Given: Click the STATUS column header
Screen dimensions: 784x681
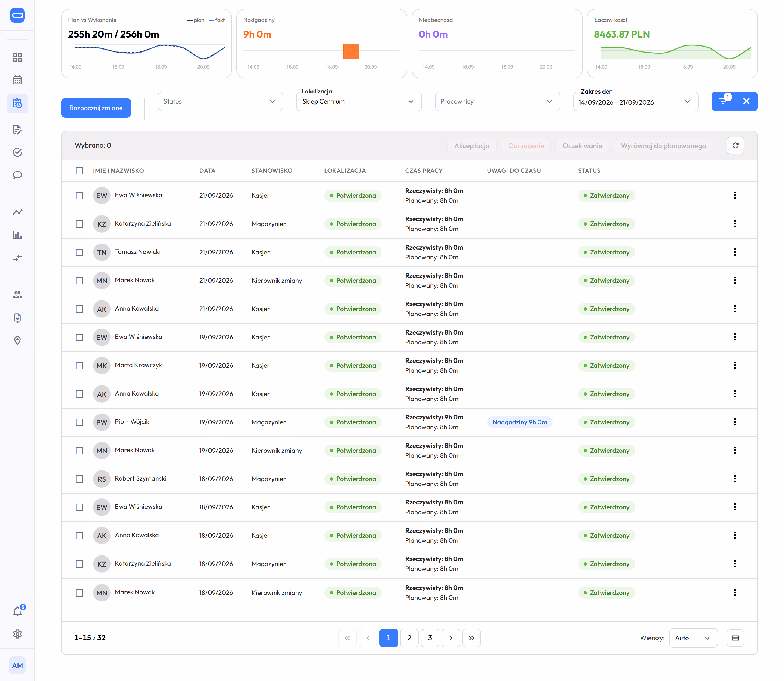Looking at the screenshot, I should pos(589,171).
